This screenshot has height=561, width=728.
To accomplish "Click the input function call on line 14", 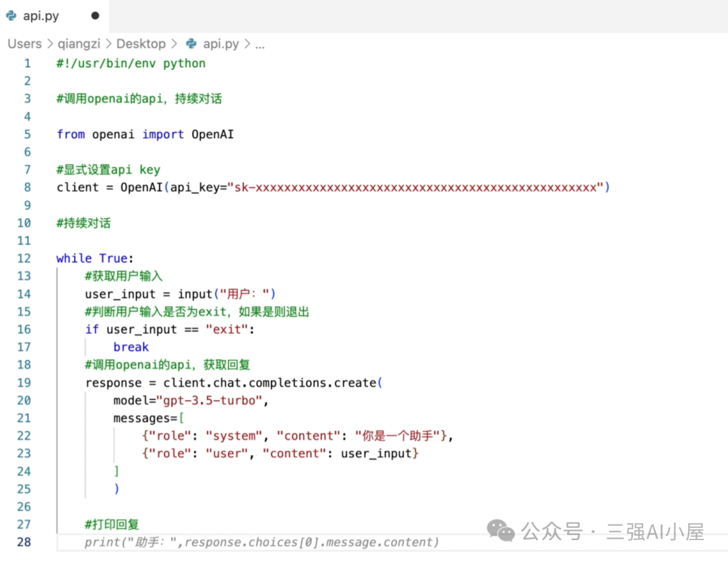I will click(x=195, y=294).
